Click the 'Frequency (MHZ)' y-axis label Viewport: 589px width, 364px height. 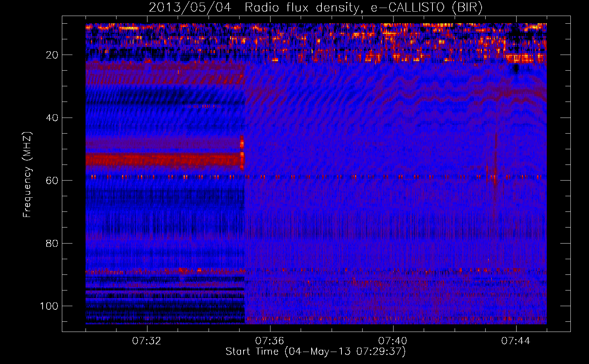(27, 174)
